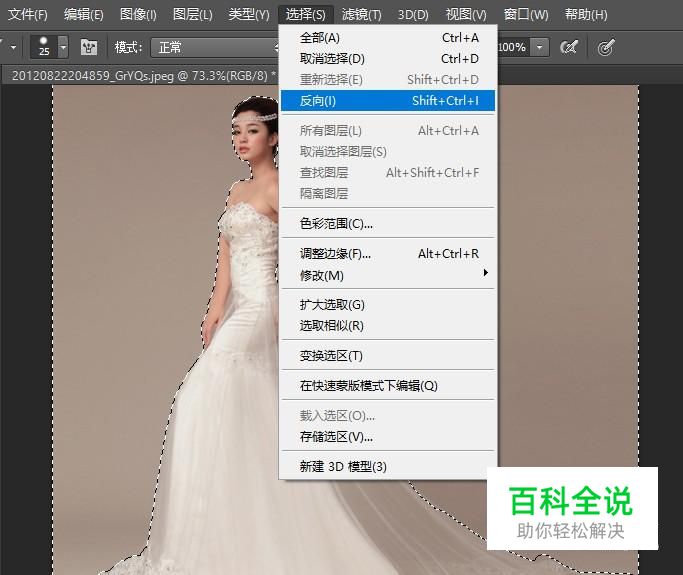Image resolution: width=683 pixels, height=575 pixels.
Task: Open the 图像(I) menu
Action: 138,14
